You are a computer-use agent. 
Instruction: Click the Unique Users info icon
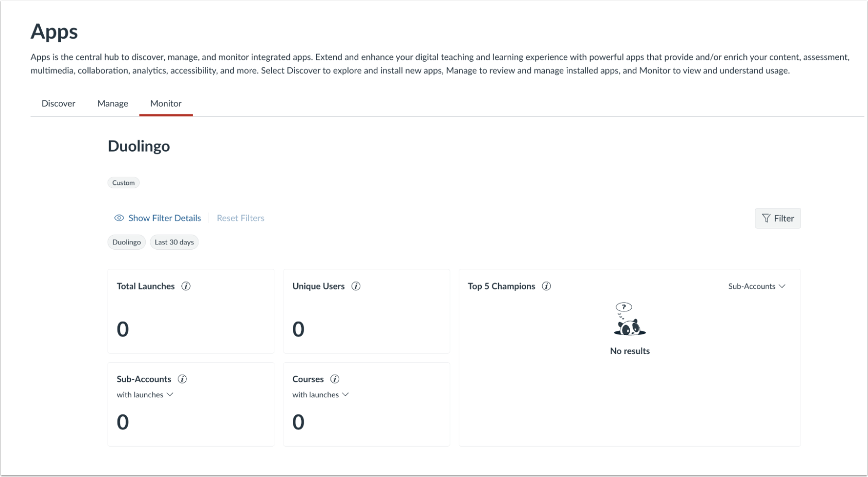click(356, 286)
